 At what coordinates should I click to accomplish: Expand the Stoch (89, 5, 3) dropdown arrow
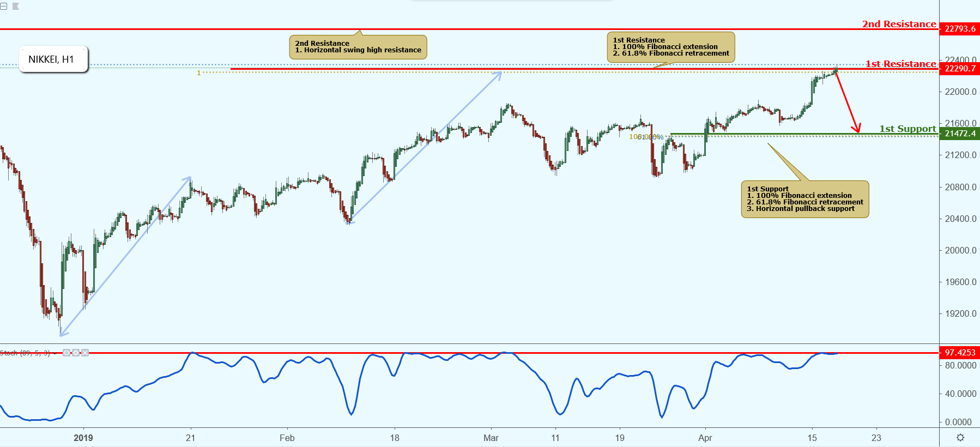(55, 353)
